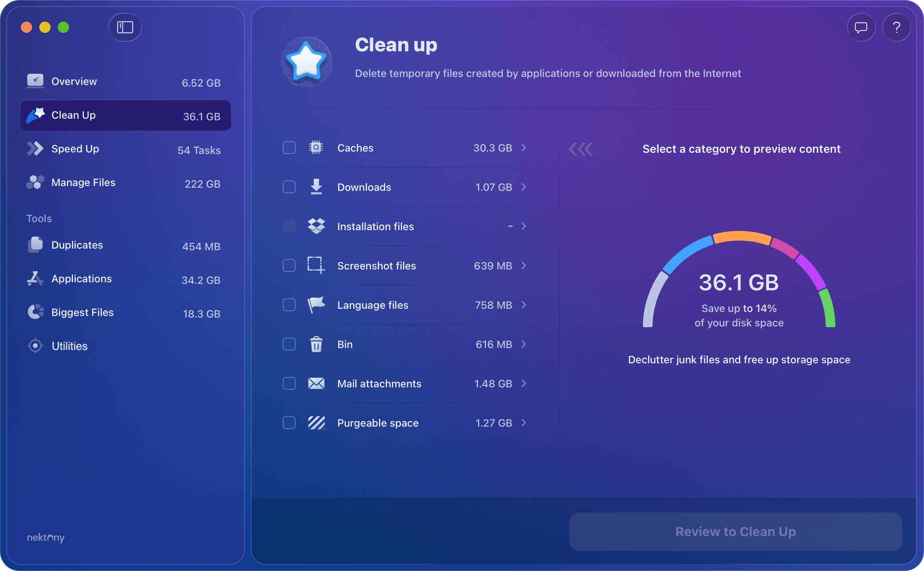Select the Language files flag icon
The height and width of the screenshot is (571, 924).
[316, 304]
